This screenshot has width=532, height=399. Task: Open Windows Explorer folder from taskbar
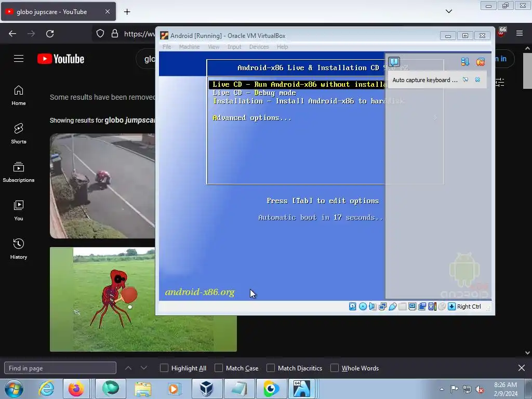[x=143, y=389]
